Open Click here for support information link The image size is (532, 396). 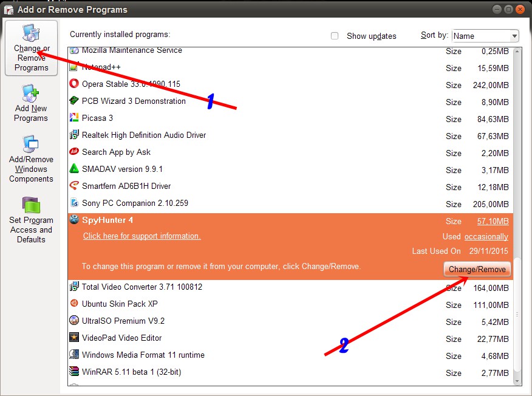[x=142, y=236]
